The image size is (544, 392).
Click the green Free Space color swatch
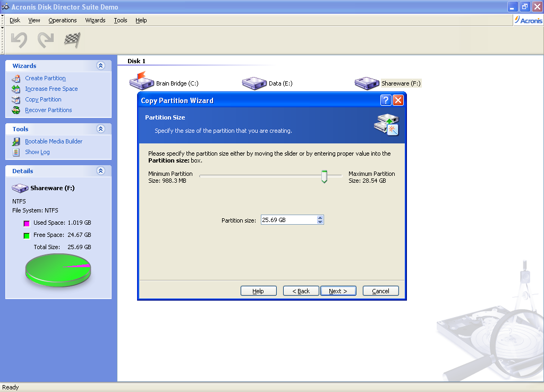[27, 235]
